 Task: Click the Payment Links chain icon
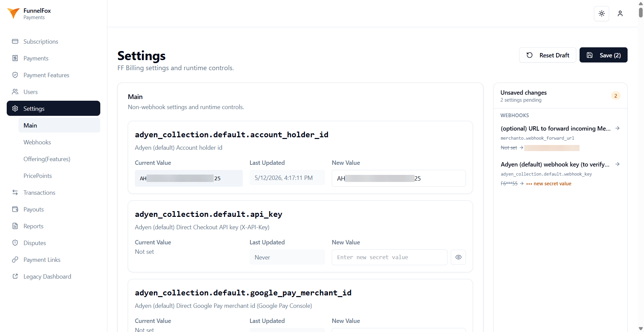(15, 259)
